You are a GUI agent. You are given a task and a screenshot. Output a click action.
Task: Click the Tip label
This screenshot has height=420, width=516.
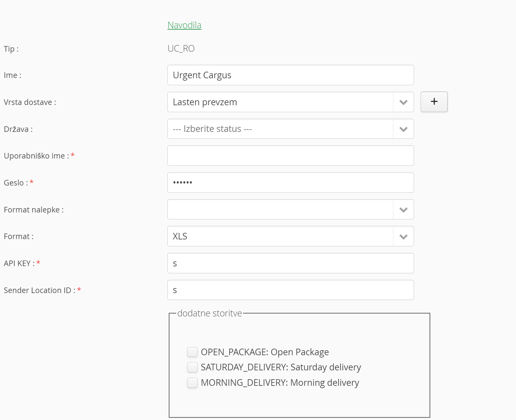[x=11, y=49]
